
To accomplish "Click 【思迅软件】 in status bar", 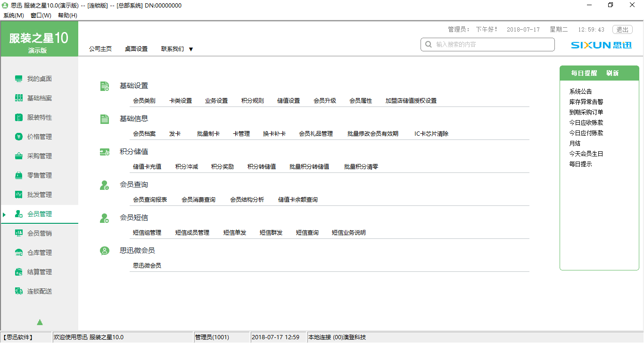I will (18, 337).
